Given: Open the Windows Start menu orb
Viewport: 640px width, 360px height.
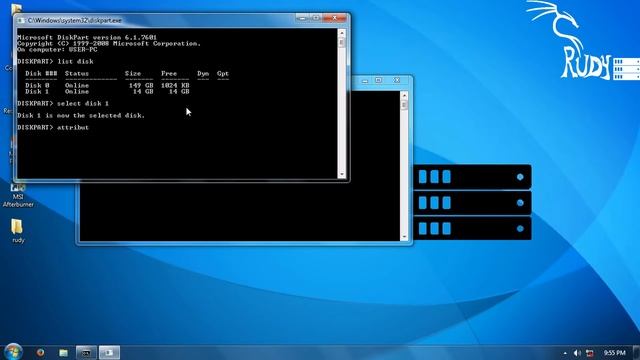Looking at the screenshot, I should pyautogui.click(x=13, y=352).
